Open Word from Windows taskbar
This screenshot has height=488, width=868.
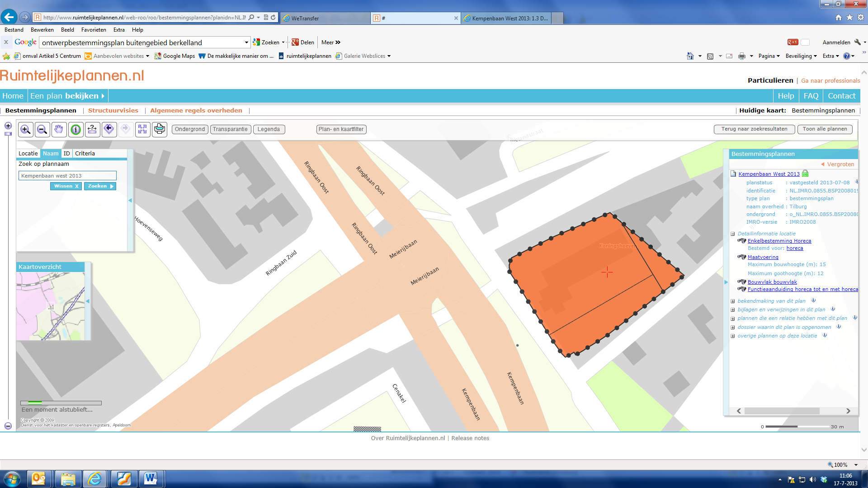(x=151, y=479)
